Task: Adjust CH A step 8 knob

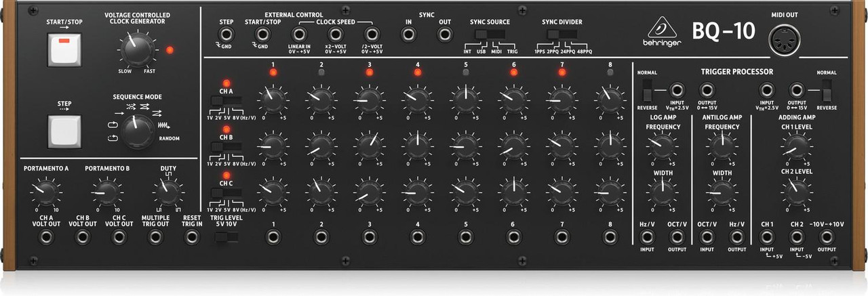Action: [x=610, y=100]
